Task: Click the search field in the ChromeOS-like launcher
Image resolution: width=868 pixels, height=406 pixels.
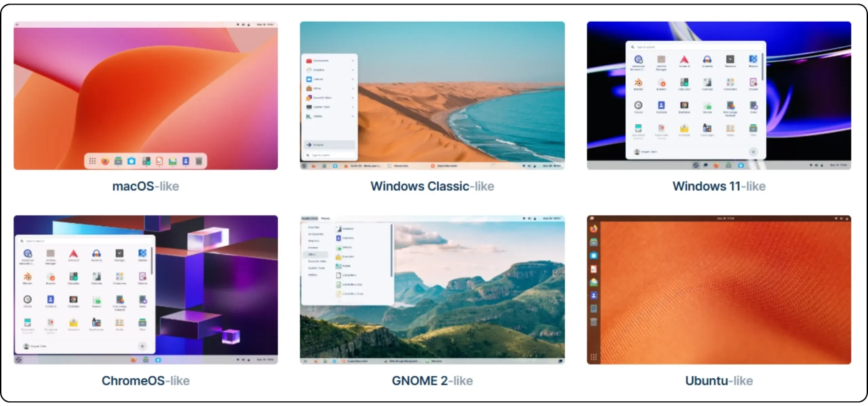Action: click(x=83, y=241)
